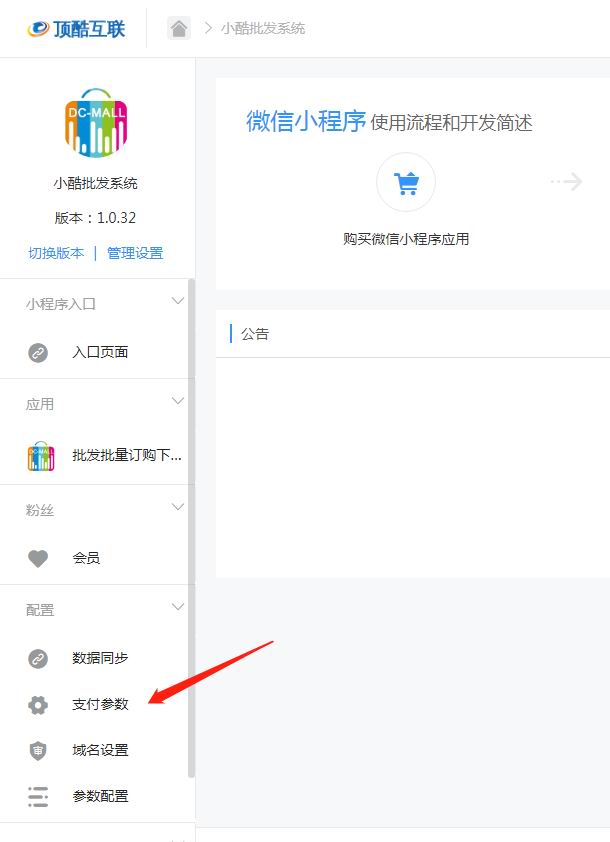Click the 版本：1.0.32 text
The image size is (610, 842).
coord(96,218)
